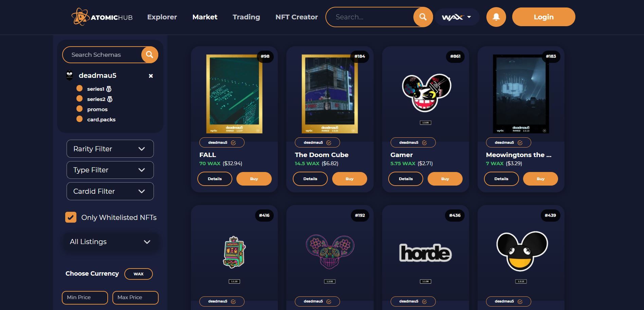Click the verified checkmark on FALL card
The height and width of the screenshot is (310, 644).
233,143
